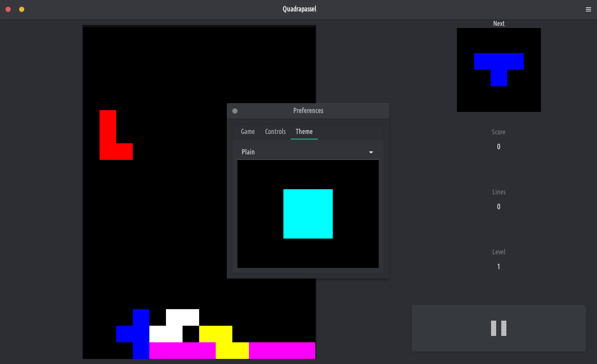Click the Score value

tap(498, 147)
